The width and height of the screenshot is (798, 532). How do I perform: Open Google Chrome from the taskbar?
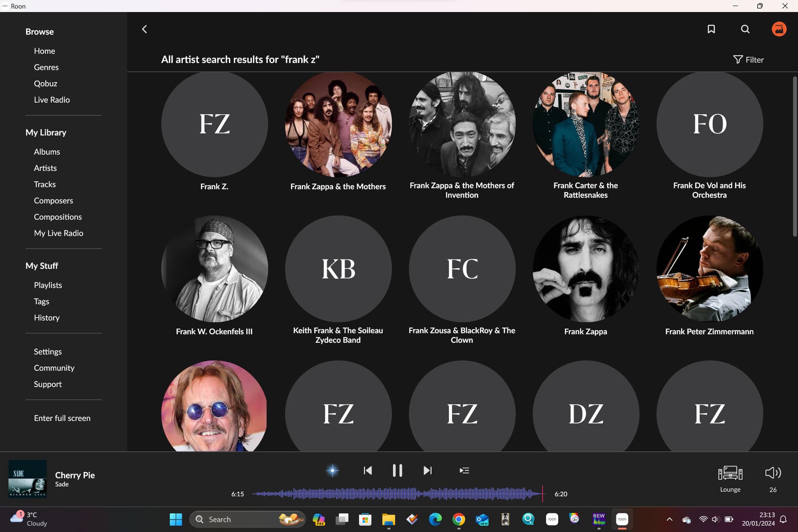[458, 519]
